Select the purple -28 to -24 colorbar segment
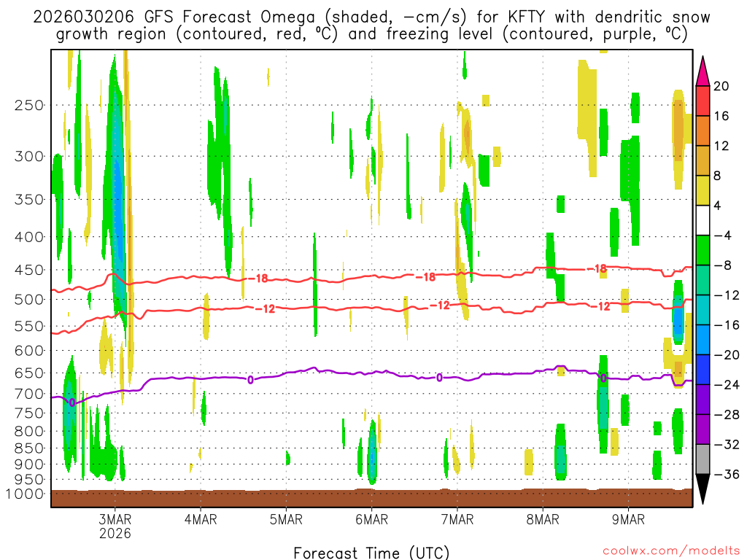The image size is (747, 560). [703, 400]
